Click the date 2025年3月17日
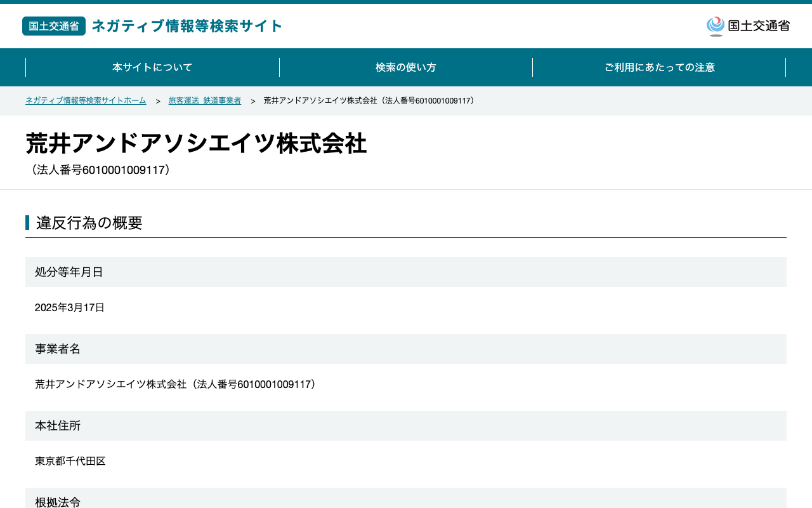The image size is (812, 508). click(x=70, y=308)
